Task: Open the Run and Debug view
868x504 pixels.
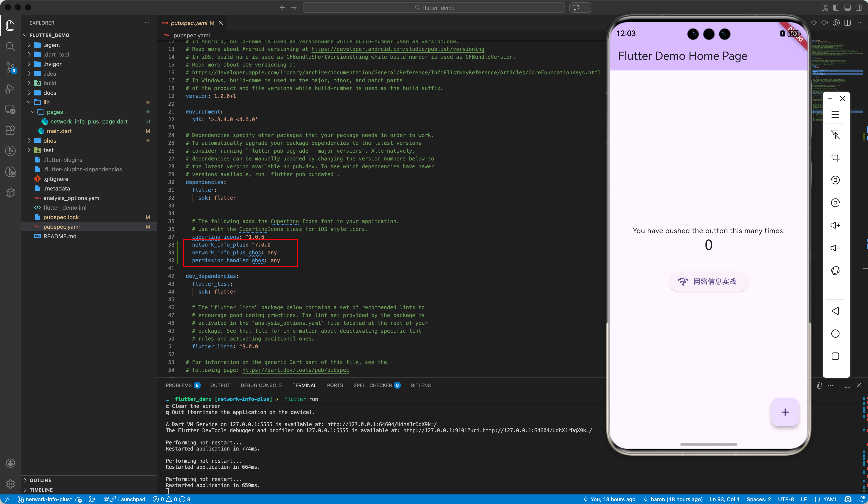Action: pos(10,89)
